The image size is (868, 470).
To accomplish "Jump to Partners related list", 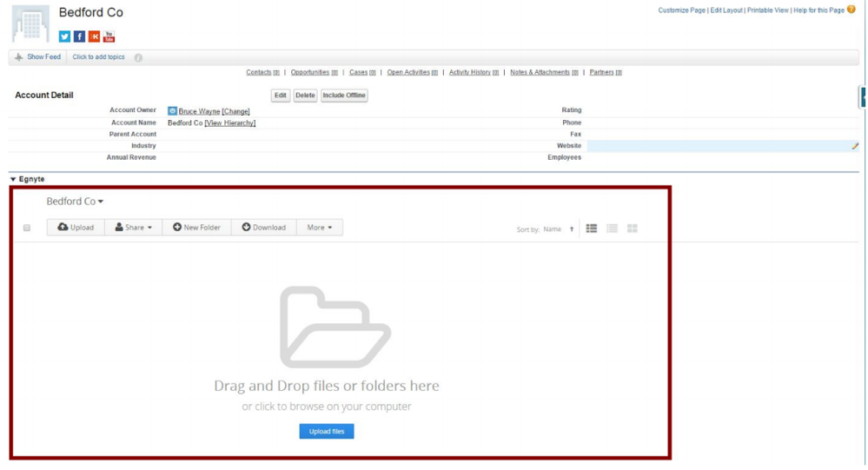I will (606, 72).
